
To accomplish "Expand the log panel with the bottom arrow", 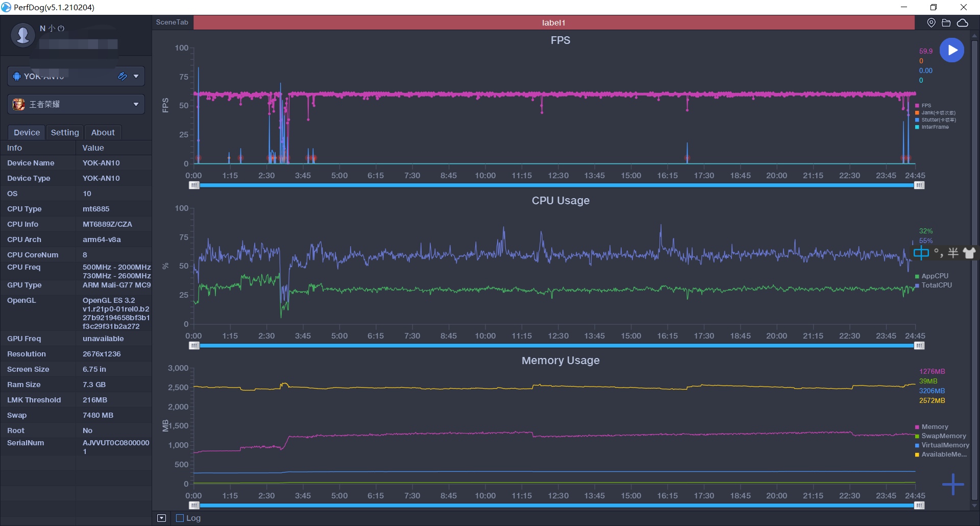I will 162,518.
